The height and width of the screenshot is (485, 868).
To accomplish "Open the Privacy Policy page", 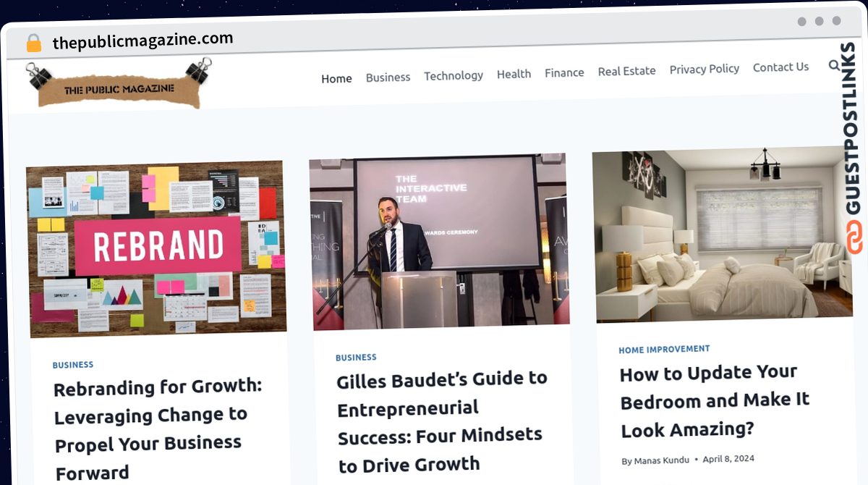I will click(705, 69).
